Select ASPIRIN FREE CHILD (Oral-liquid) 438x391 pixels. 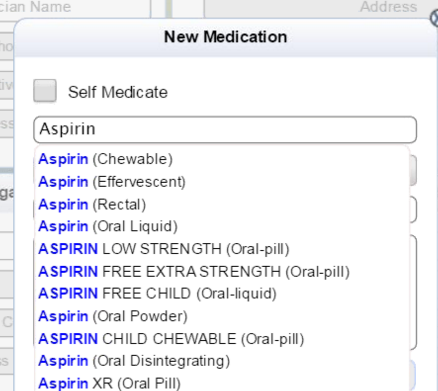[157, 294]
